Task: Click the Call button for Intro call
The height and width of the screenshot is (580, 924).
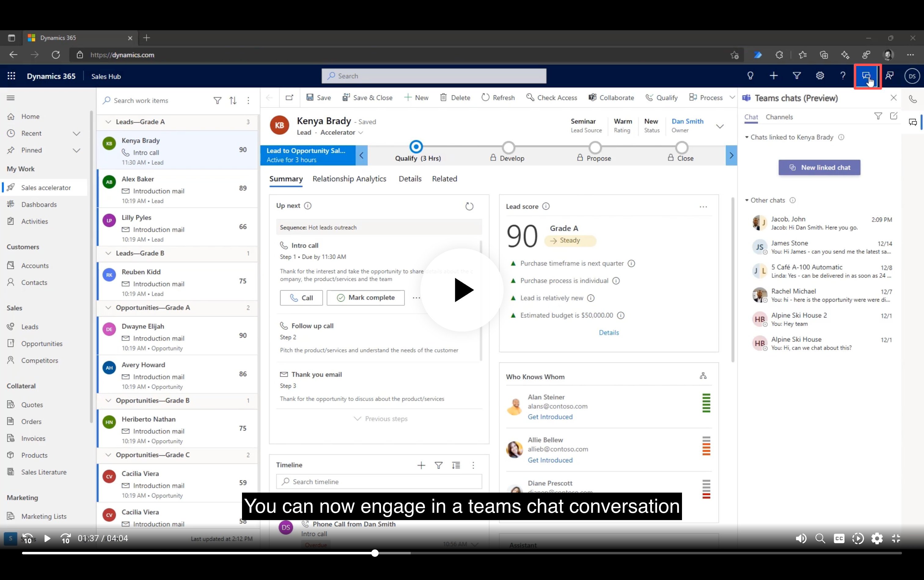Action: coord(302,298)
